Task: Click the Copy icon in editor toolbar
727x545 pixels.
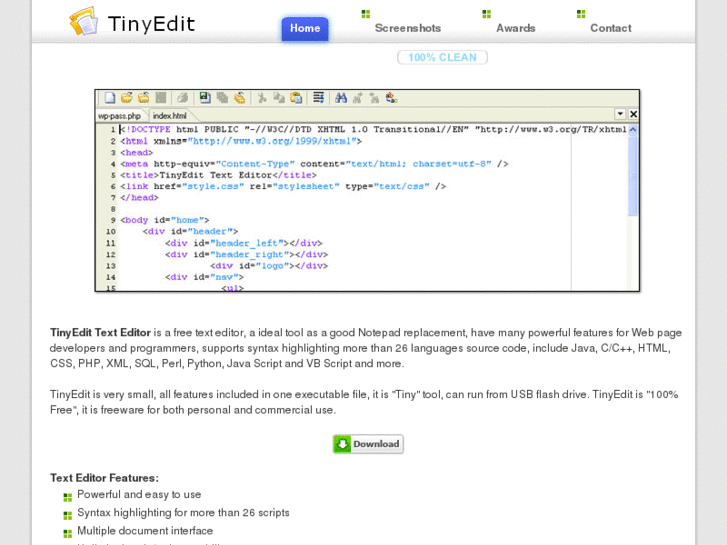Action: pyautogui.click(x=279, y=98)
